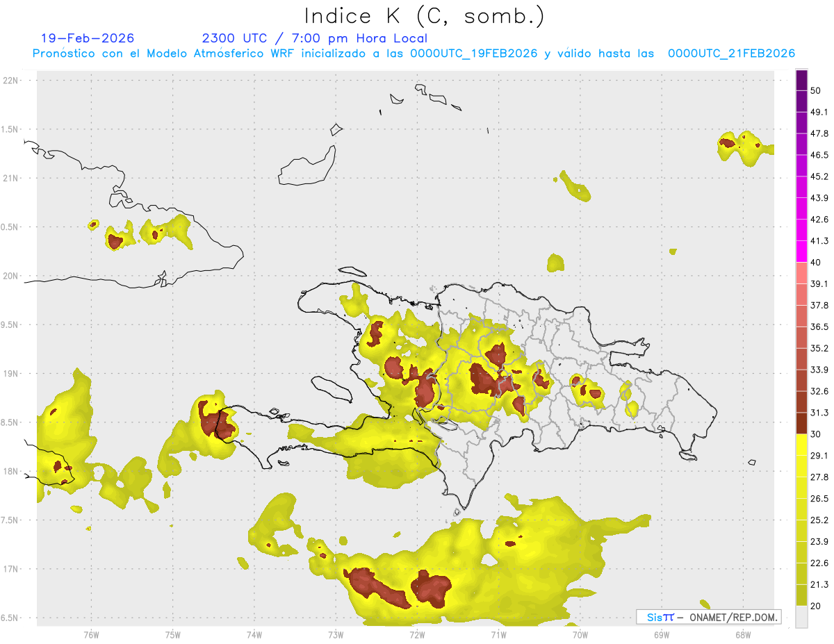This screenshot has height=644, width=834.
Task: Click the 6.5N latitude axis label
Action: (x=10, y=618)
